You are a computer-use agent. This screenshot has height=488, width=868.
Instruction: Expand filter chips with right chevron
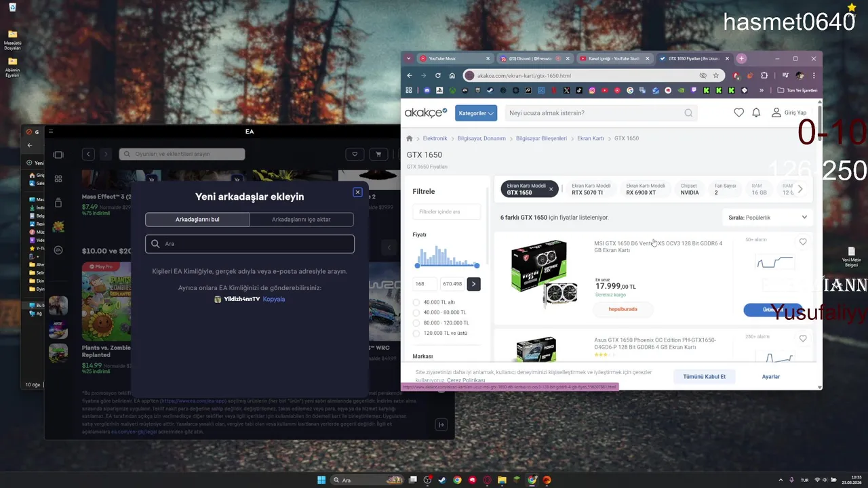pyautogui.click(x=800, y=189)
